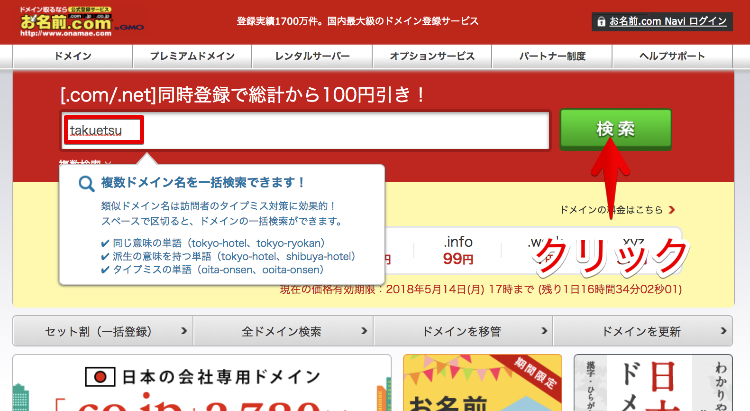Viewport: 750px width, 411px height.
Task: Open the オプションサービス menu
Action: [432, 56]
